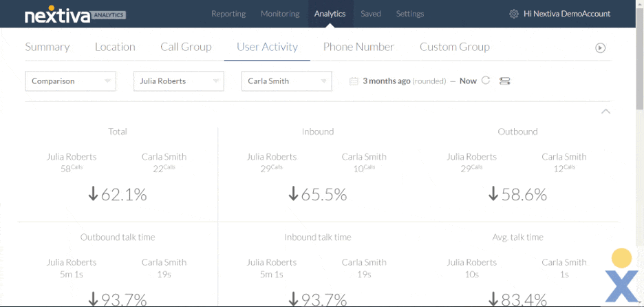This screenshot has width=644, height=307.
Task: Click the Total 62.1% change value
Action: point(118,194)
